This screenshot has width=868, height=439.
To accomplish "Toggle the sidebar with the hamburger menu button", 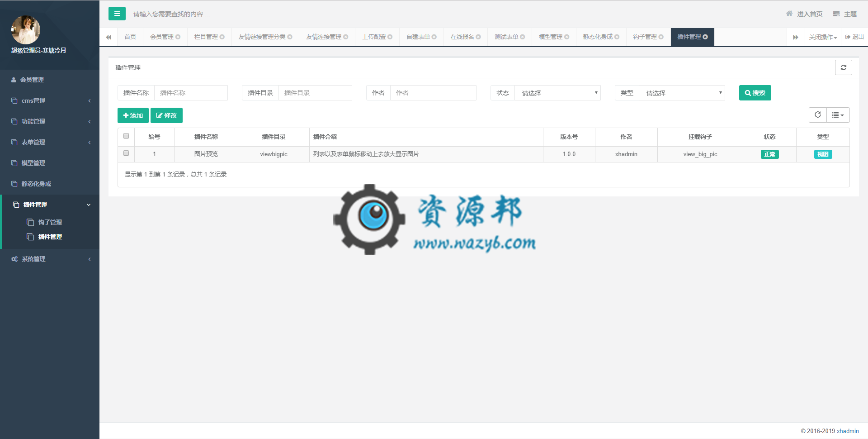I will click(117, 14).
